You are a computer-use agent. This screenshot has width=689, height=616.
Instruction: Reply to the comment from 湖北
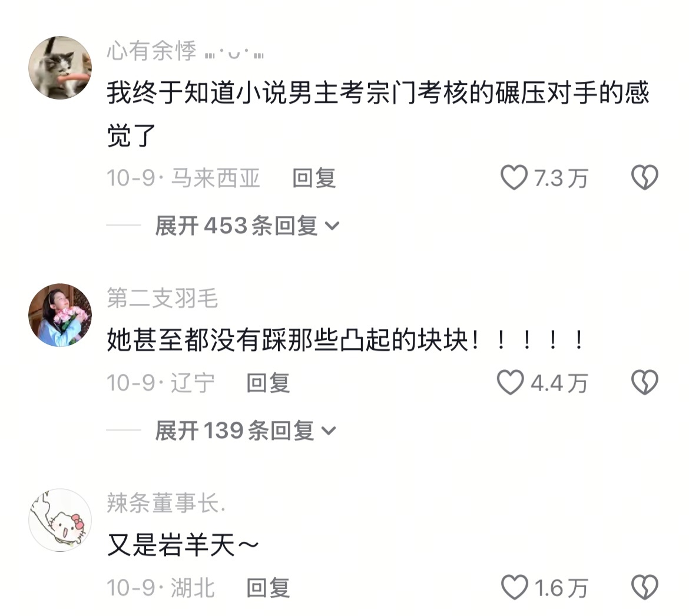point(267,588)
